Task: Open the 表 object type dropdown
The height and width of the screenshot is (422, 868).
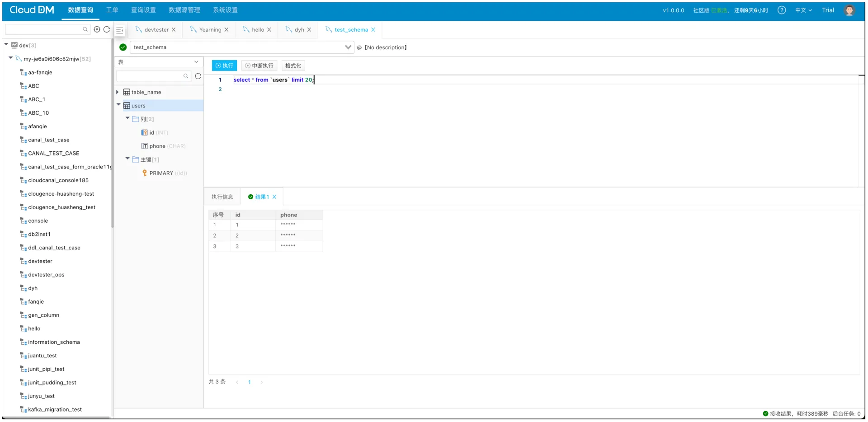Action: coord(158,62)
